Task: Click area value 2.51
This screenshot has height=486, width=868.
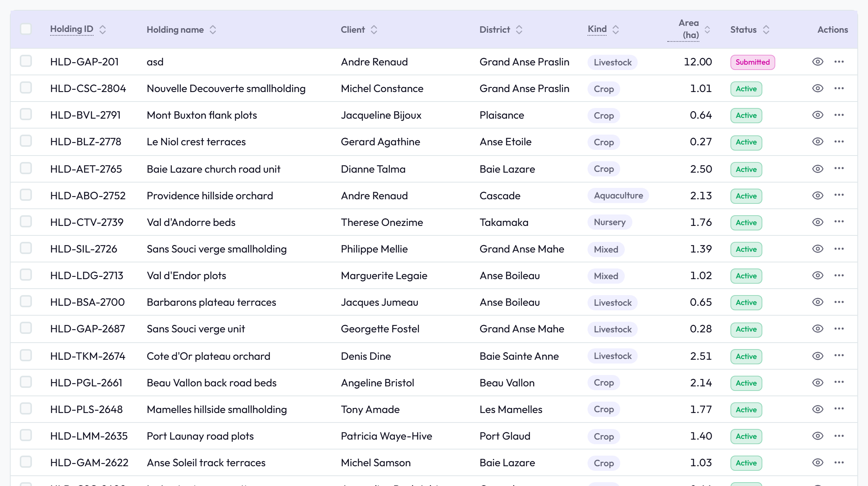Action: [x=701, y=356]
